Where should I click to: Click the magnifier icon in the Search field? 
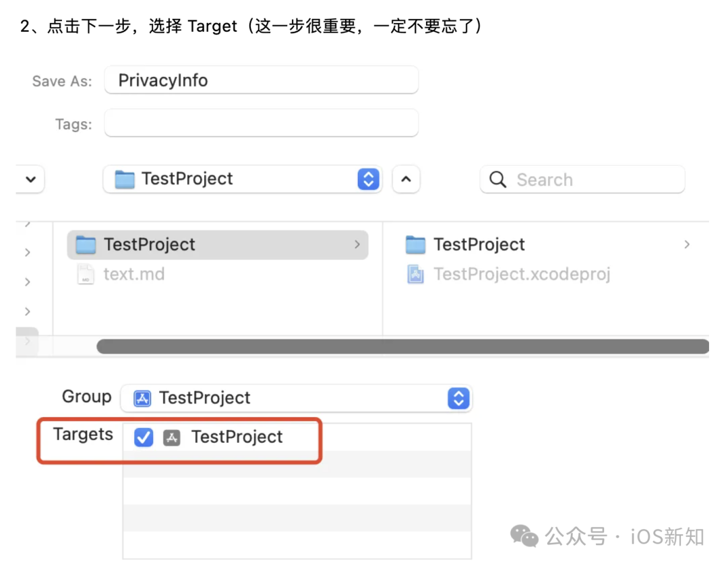click(497, 179)
